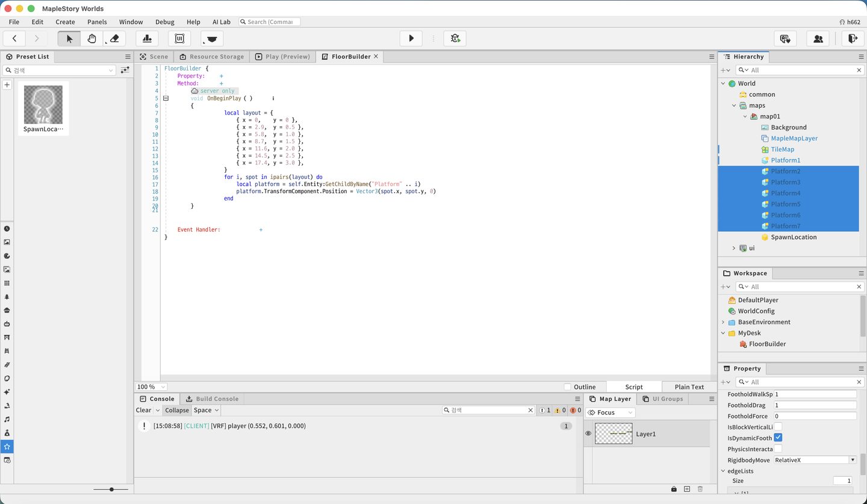Screen dimensions: 867x504
Task: Click the exit door icon at top right
Action: tap(851, 39)
